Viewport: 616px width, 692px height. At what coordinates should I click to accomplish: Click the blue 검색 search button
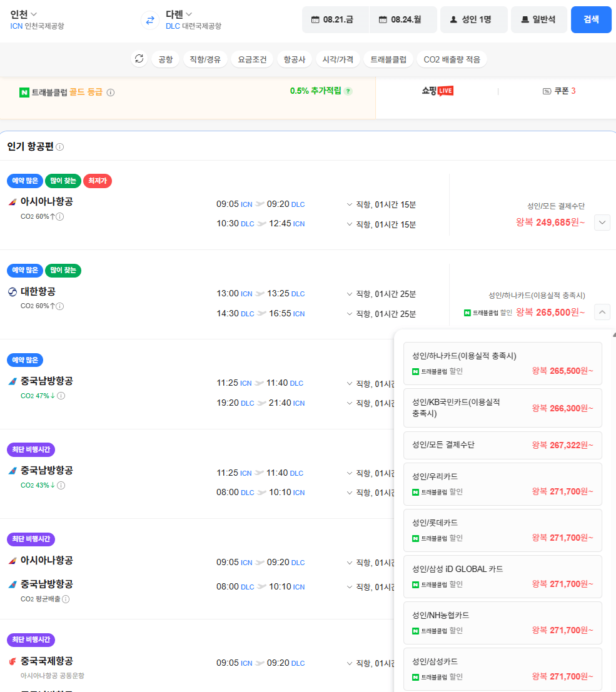591,19
